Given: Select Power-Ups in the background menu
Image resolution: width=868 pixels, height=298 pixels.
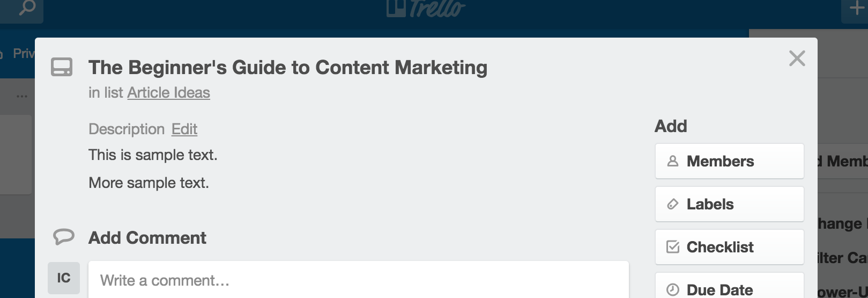Looking at the screenshot, I should point(842,292).
